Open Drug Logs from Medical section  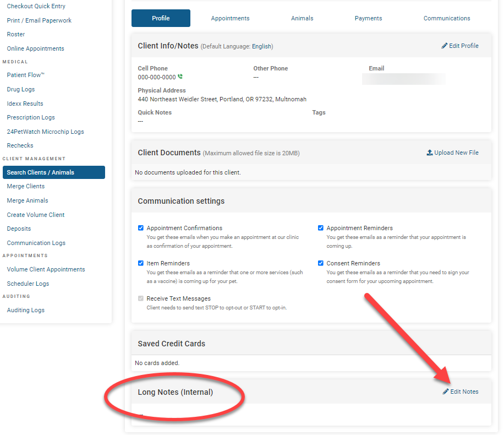[21, 89]
